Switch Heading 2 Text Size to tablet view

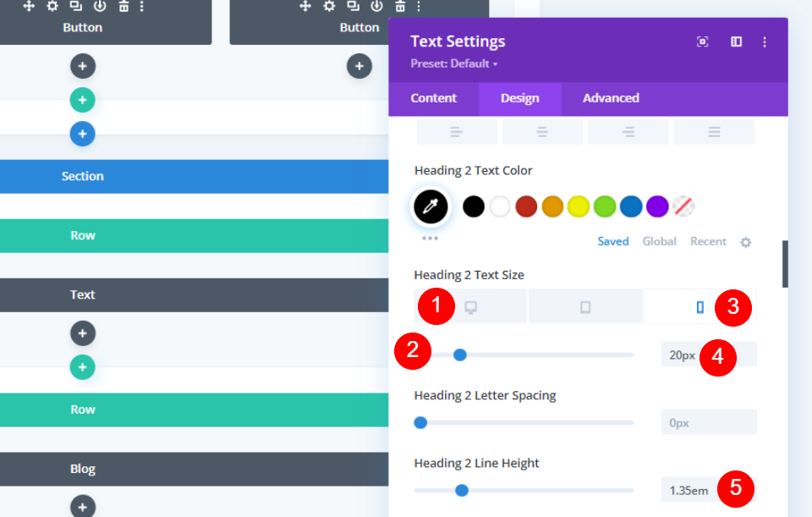(x=585, y=307)
